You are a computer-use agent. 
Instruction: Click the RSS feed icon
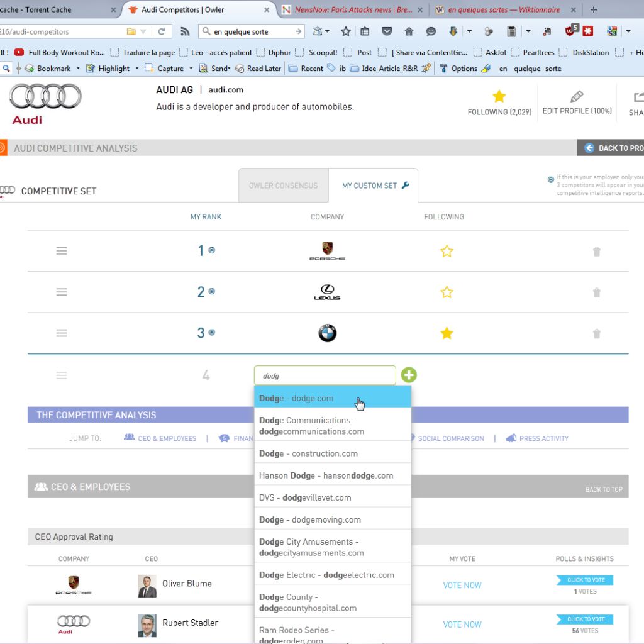pos(185,31)
